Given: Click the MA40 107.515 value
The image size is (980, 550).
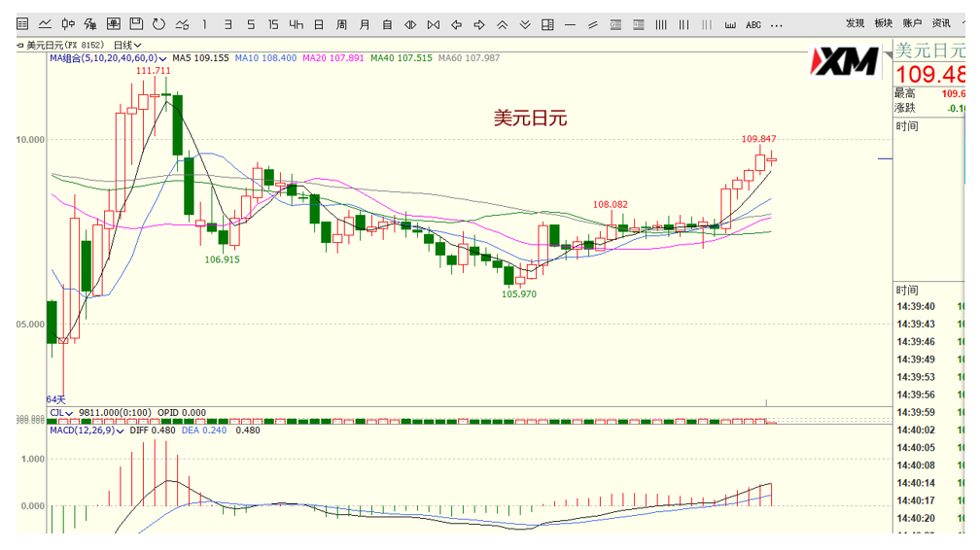Looking at the screenshot, I should tap(402, 58).
